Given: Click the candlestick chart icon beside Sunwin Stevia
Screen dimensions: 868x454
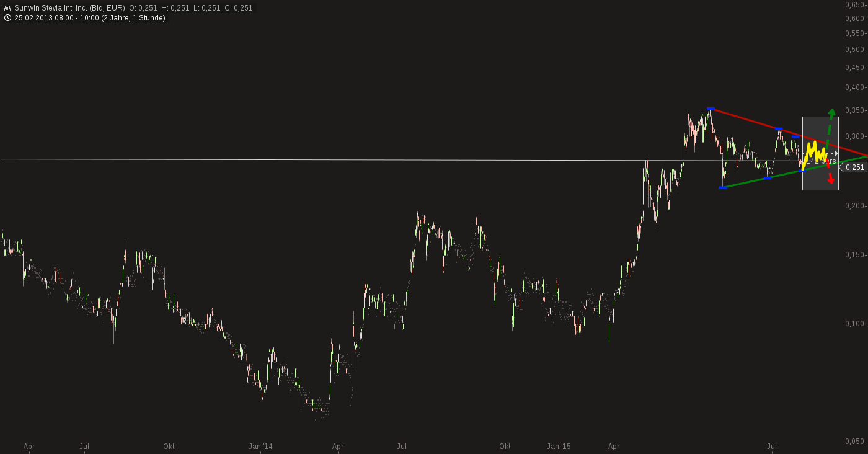Looking at the screenshot, I should pyautogui.click(x=7, y=8).
